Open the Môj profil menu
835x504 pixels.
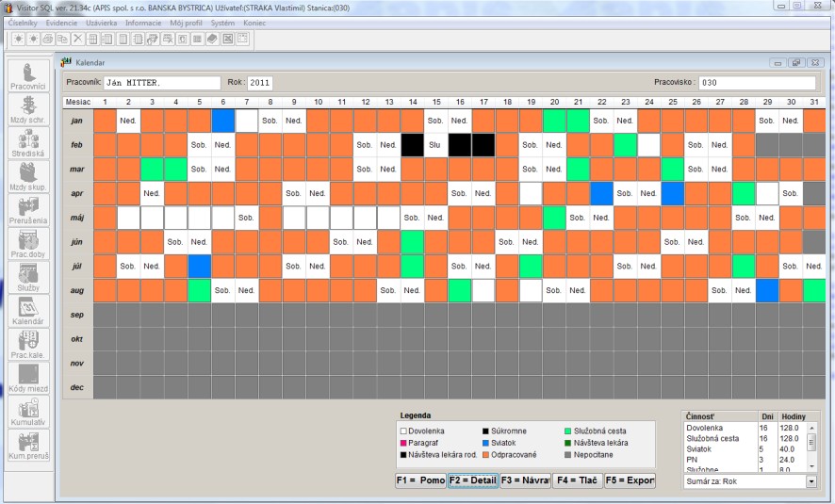tap(187, 22)
